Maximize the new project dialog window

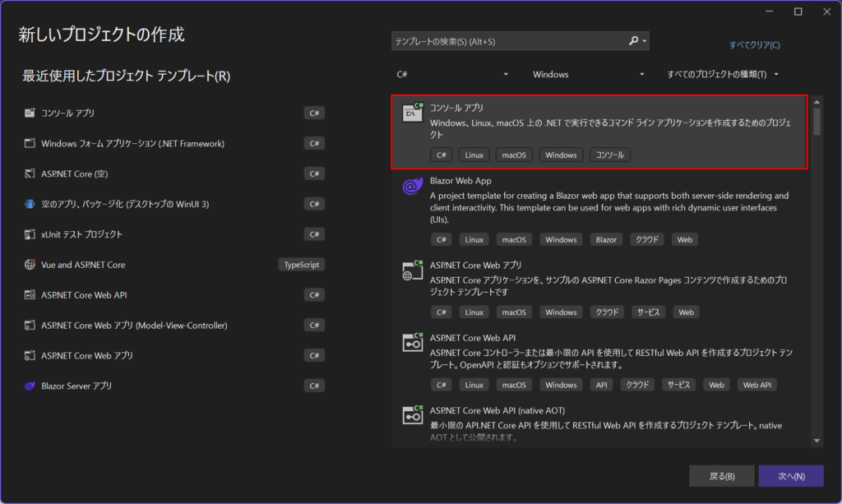[798, 12]
